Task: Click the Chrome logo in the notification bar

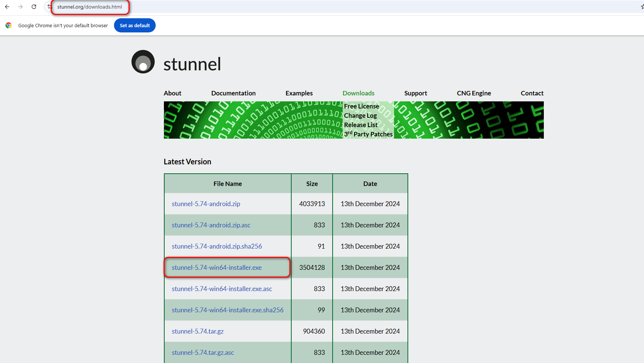Action: 8,25
